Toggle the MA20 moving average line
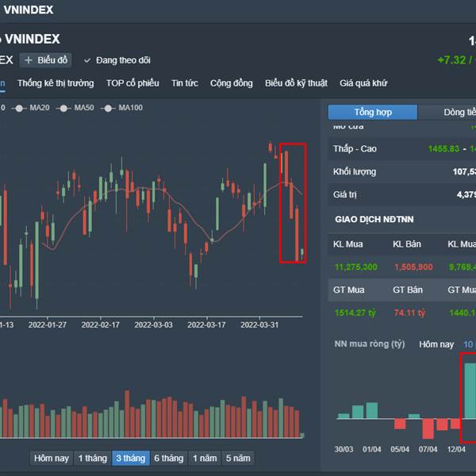Screen dimensions: 476x476 click(31, 108)
